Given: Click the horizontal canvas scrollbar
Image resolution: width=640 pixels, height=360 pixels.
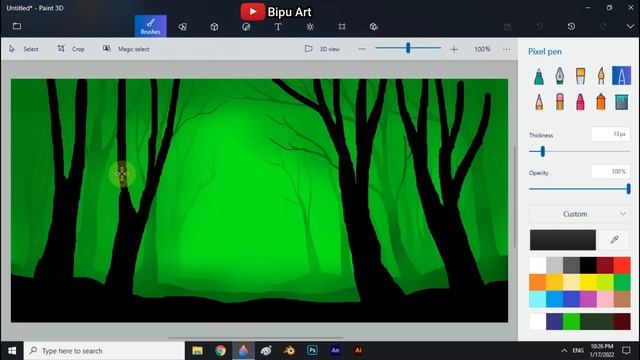Looking at the screenshot, I should tap(256, 338).
